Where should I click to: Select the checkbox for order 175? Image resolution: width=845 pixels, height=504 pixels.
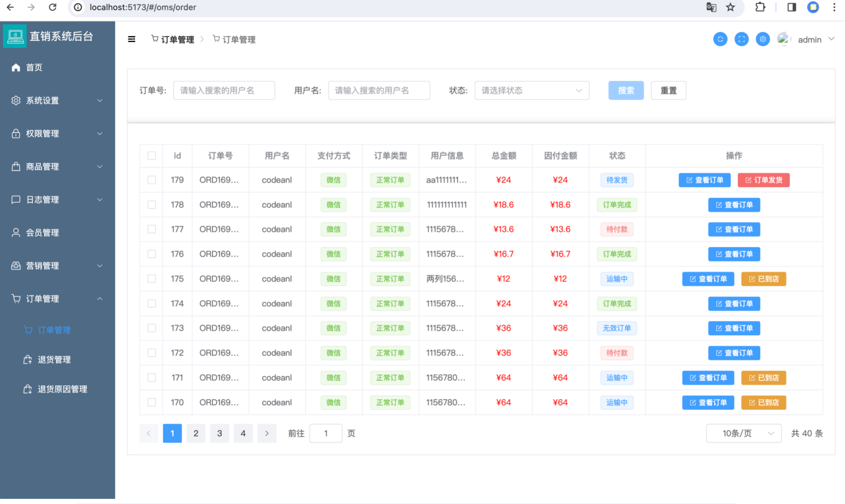coord(152,279)
